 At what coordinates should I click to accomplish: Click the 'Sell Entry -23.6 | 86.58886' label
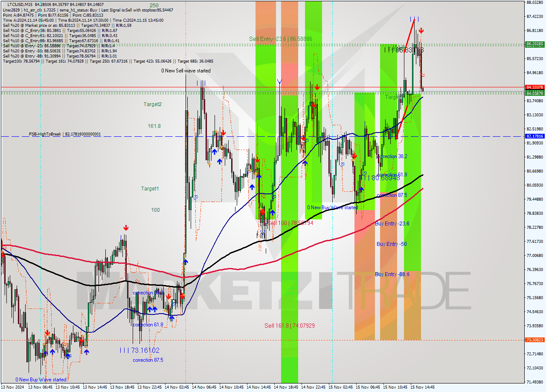281,39
